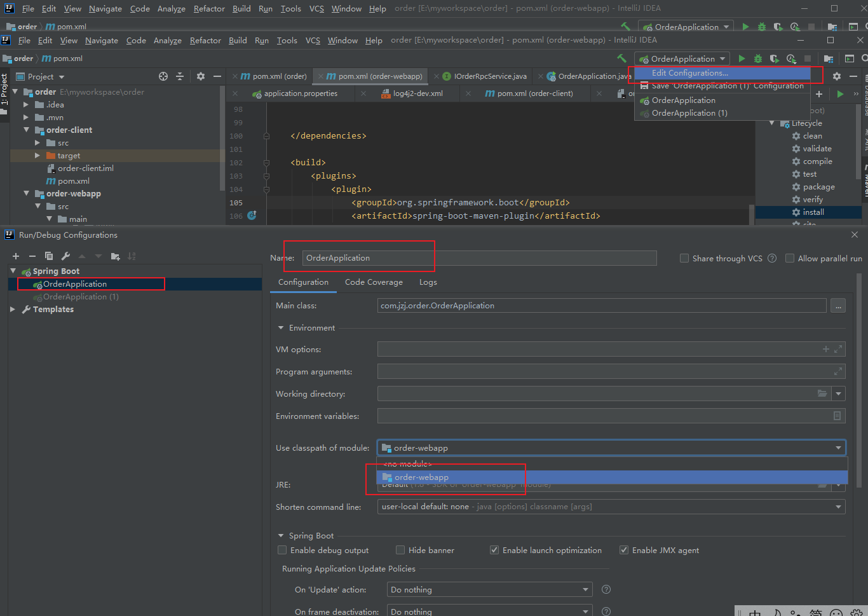Click the Debug bug icon in toolbar

point(758,58)
